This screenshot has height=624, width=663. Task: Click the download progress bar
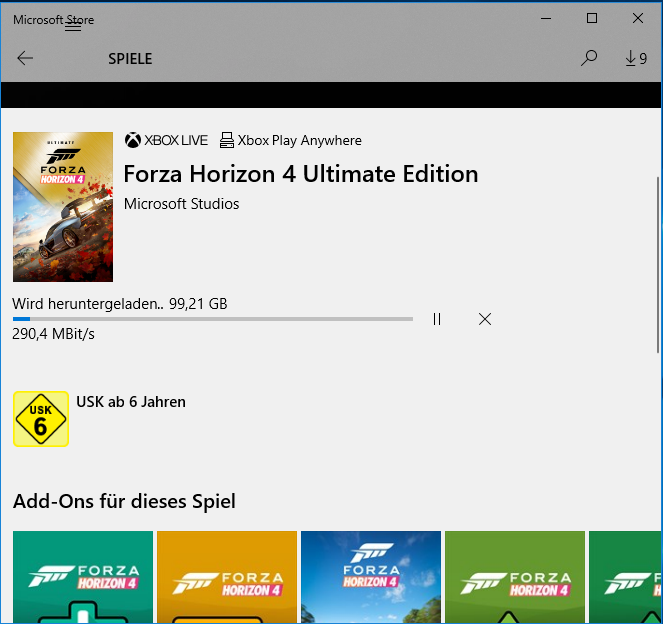point(213,319)
